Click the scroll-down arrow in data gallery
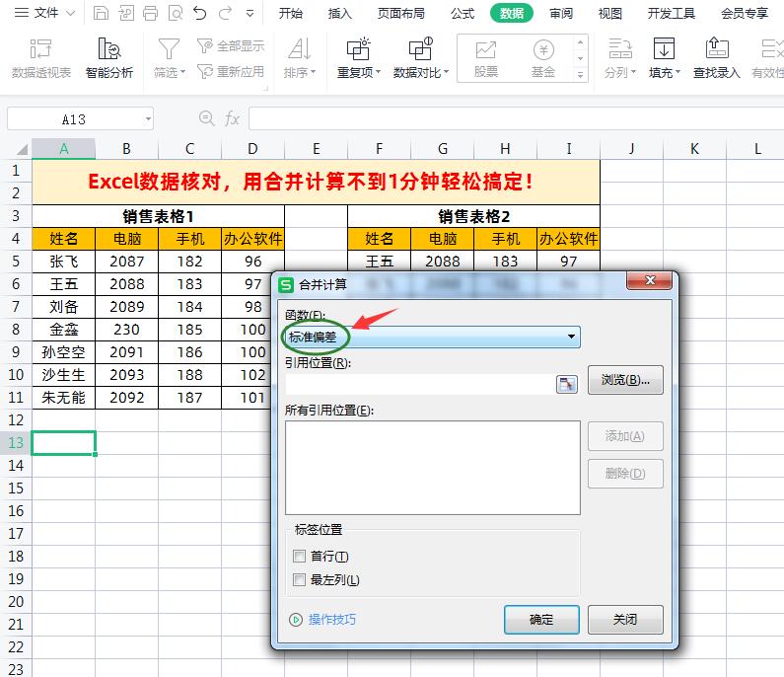 (581, 58)
